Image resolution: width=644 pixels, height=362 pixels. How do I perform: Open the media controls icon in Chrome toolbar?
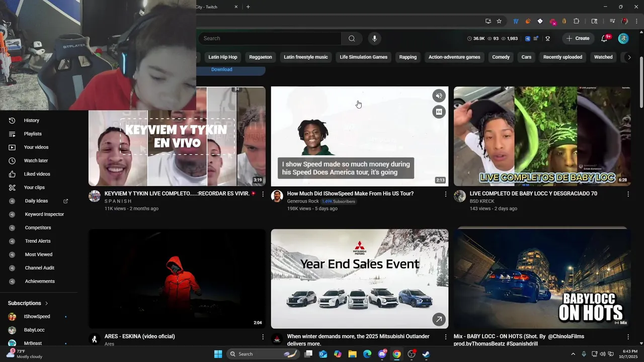click(612, 21)
